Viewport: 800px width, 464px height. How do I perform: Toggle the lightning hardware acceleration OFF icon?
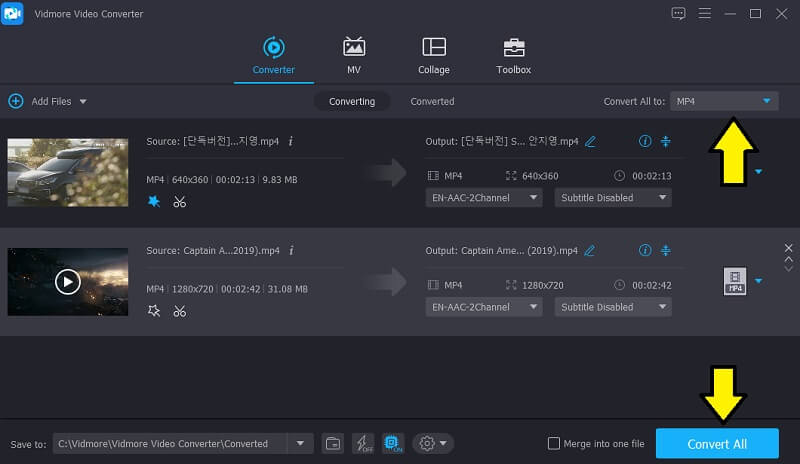pyautogui.click(x=363, y=443)
